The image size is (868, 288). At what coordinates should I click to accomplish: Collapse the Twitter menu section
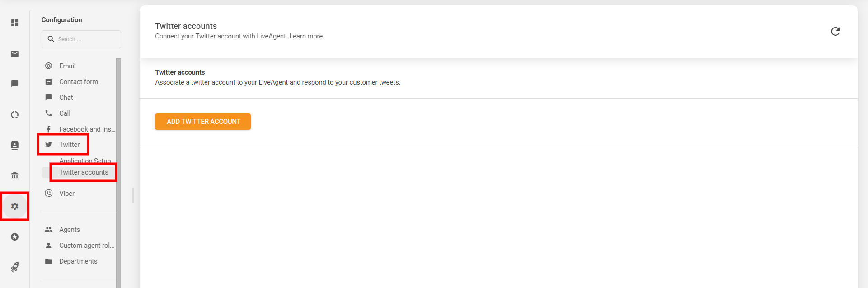click(x=69, y=145)
